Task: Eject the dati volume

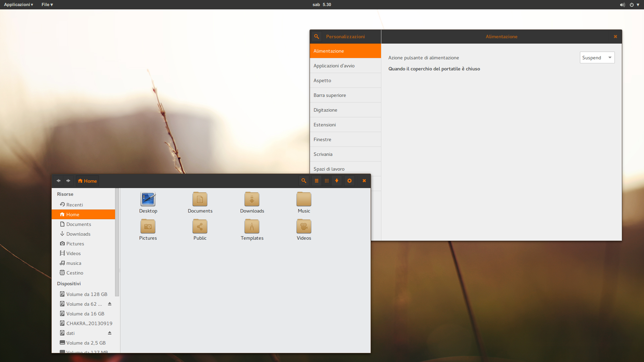Action: [109, 333]
